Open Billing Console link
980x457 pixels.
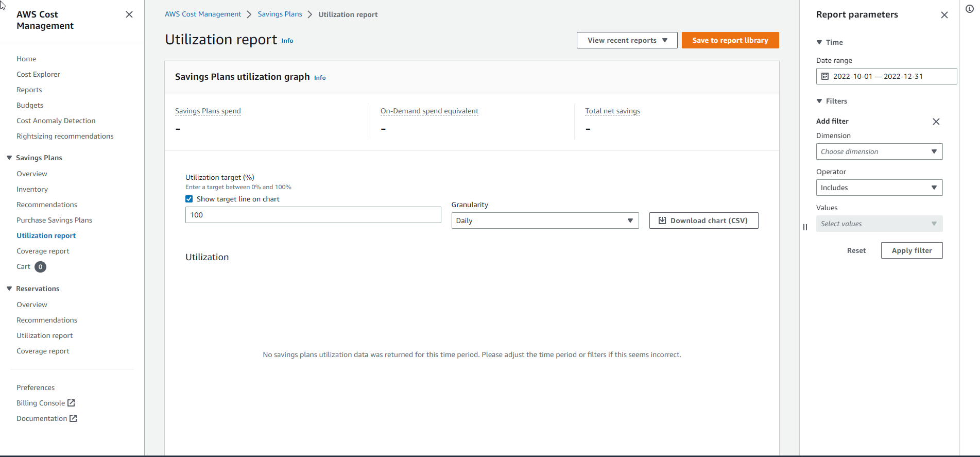pos(41,403)
